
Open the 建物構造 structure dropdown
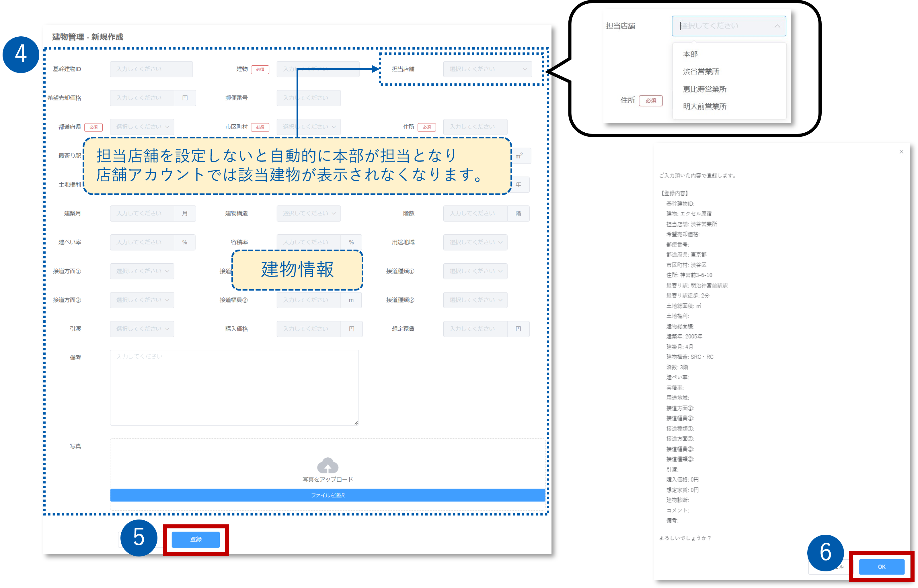click(308, 213)
